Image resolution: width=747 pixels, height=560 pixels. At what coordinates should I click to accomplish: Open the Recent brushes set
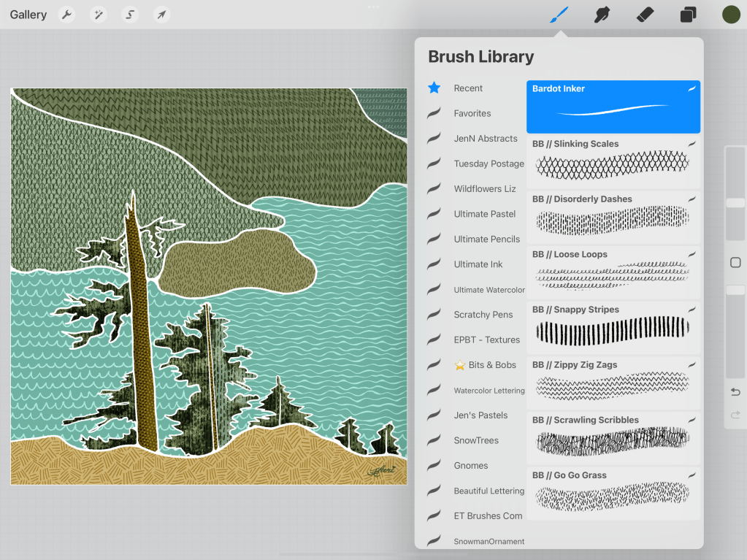468,88
